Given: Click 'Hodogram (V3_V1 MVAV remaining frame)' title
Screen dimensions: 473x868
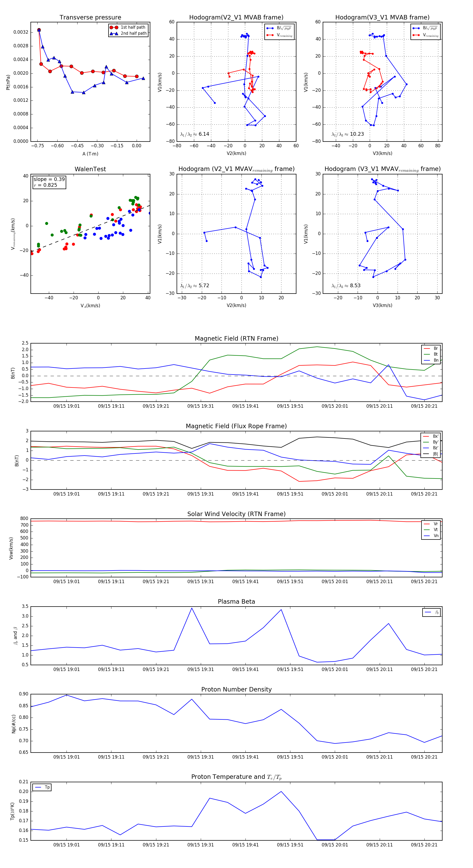Looking at the screenshot, I should tap(382, 169).
